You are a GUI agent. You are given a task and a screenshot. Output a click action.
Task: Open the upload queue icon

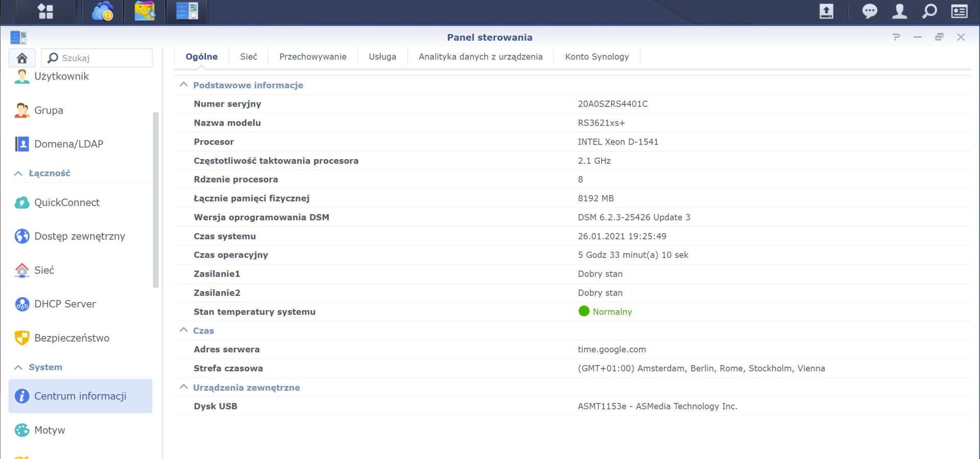(826, 11)
